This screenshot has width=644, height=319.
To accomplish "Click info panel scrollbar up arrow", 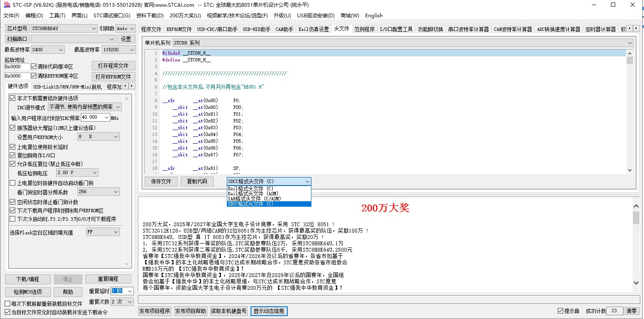I will [x=636, y=206].
